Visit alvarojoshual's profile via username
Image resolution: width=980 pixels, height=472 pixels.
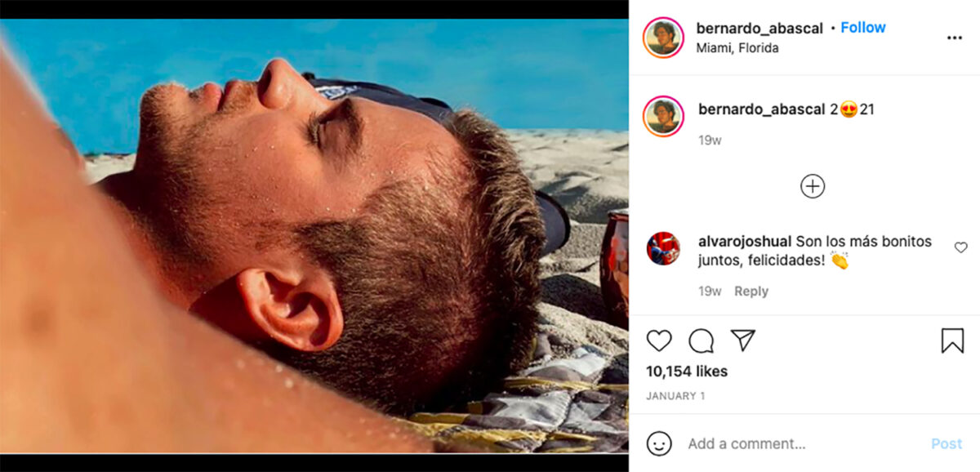pyautogui.click(x=744, y=242)
